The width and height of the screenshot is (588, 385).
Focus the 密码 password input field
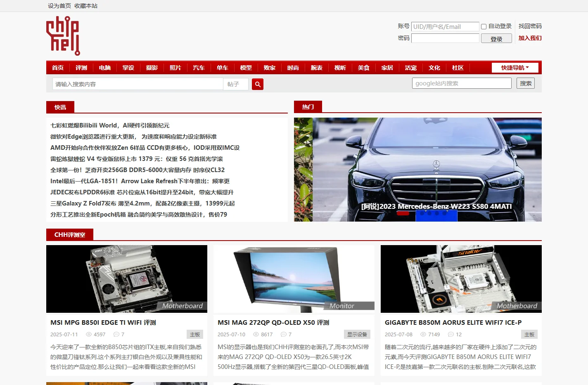[445, 38]
